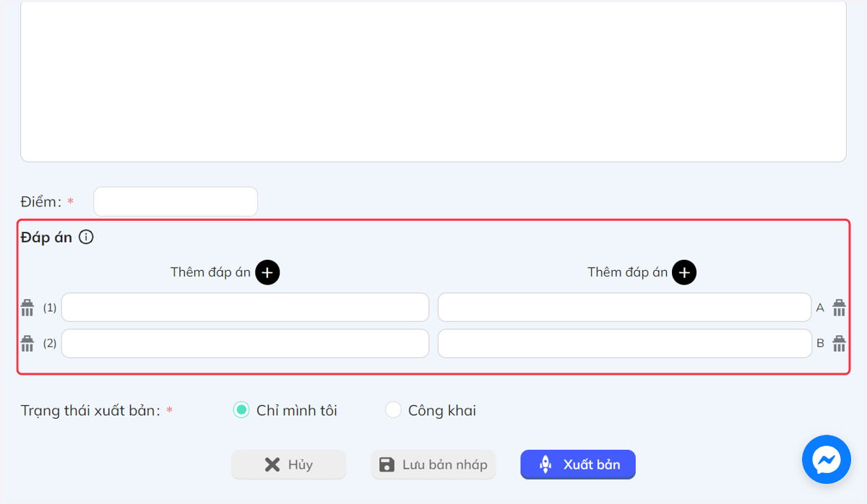
Task: Publish using the Xuất bản button
Action: tap(578, 464)
